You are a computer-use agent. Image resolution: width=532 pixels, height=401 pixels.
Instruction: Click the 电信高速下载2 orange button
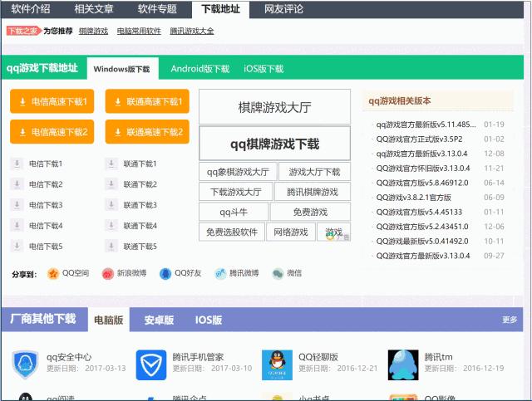pos(52,132)
